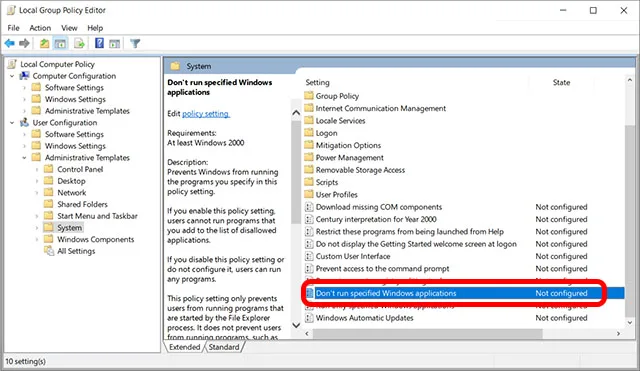Viewport: 640px width, 371px height.
Task: Open the File menu
Action: point(13,28)
